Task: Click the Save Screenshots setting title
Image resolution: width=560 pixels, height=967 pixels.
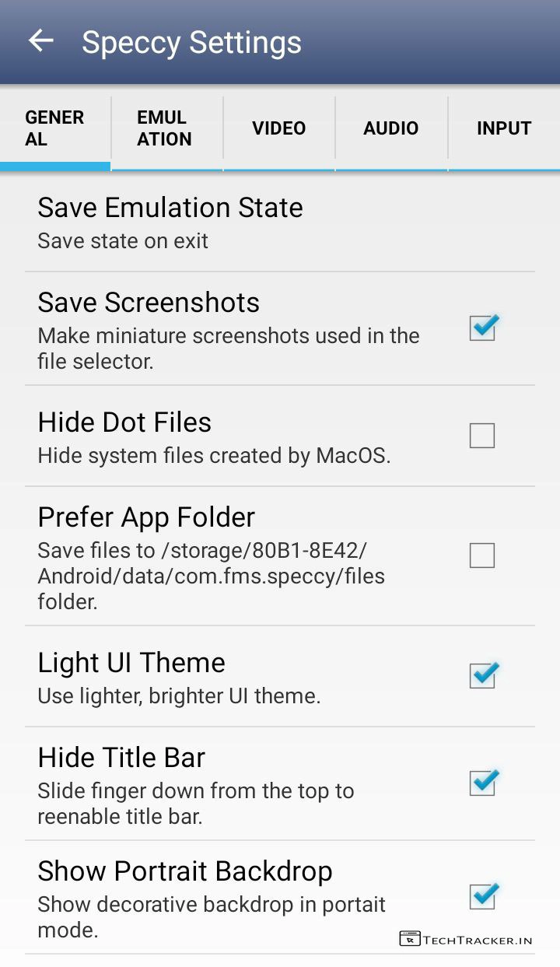Action: pos(149,303)
